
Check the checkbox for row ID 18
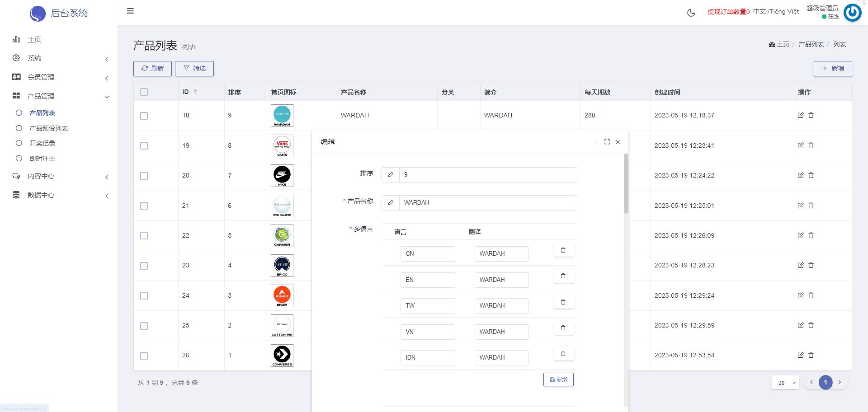click(144, 116)
